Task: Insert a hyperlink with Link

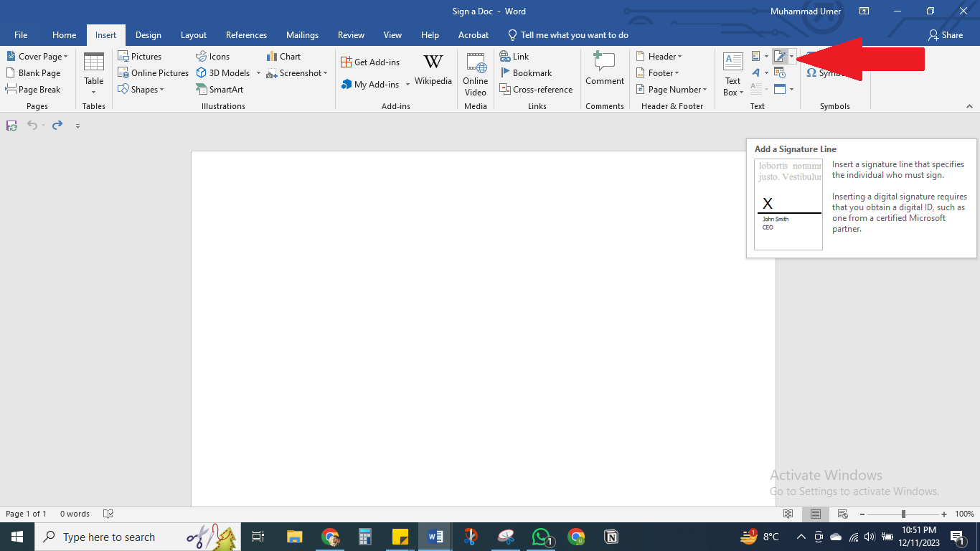Action: [514, 56]
